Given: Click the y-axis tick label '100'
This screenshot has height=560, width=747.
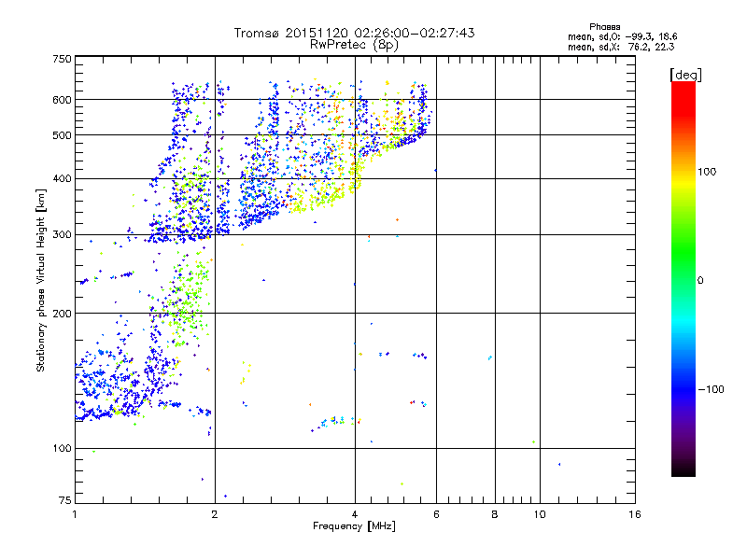Looking at the screenshot, I should point(62,449).
